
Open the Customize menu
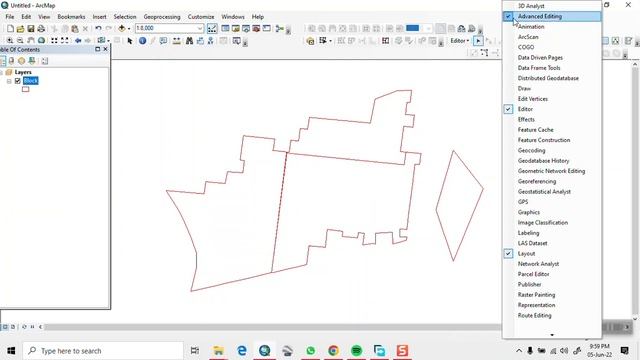[x=201, y=17]
